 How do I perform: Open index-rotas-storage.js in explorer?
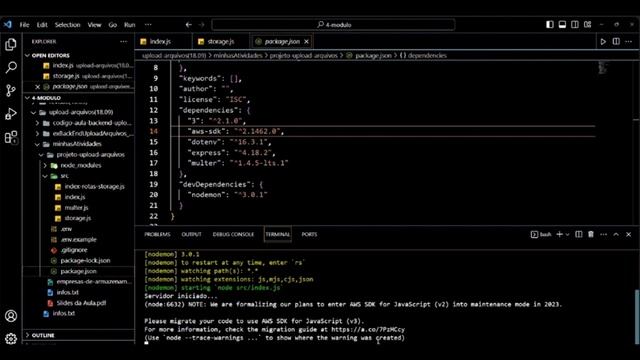click(94, 187)
